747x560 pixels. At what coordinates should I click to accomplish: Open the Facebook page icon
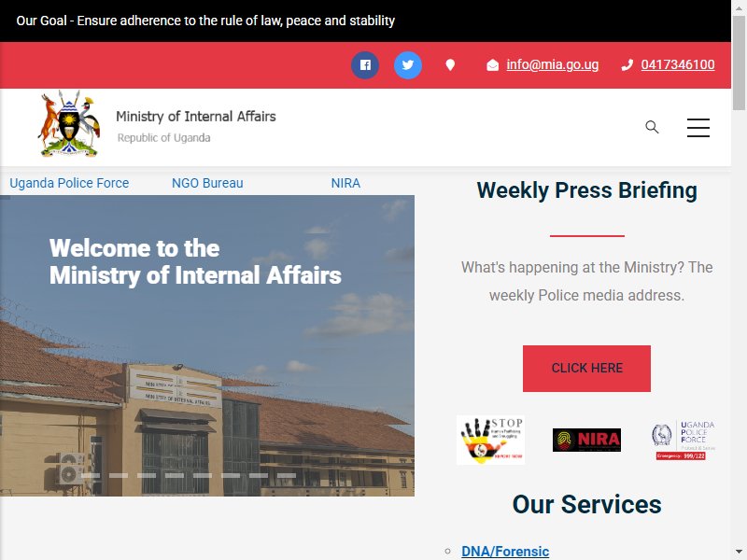tap(365, 64)
